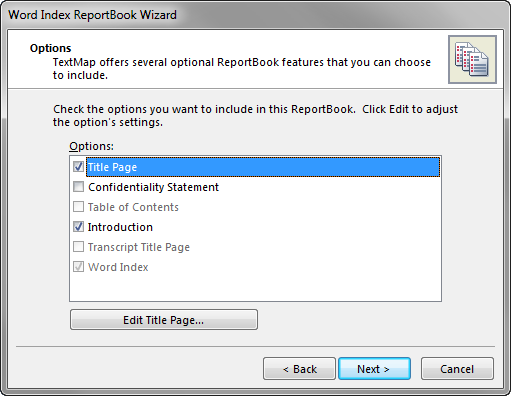Select the Word Index row text
Image resolution: width=511 pixels, height=396 pixels.
pyautogui.click(x=118, y=267)
